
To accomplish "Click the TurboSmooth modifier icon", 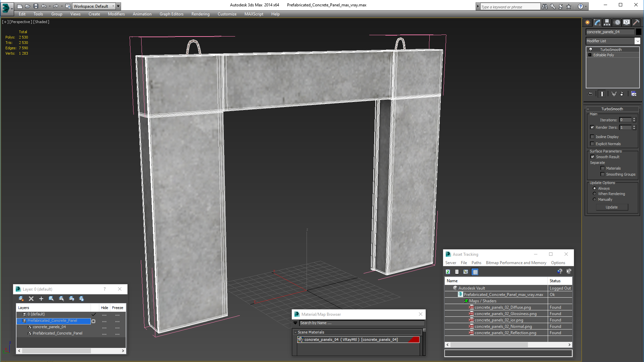I will click(x=591, y=49).
